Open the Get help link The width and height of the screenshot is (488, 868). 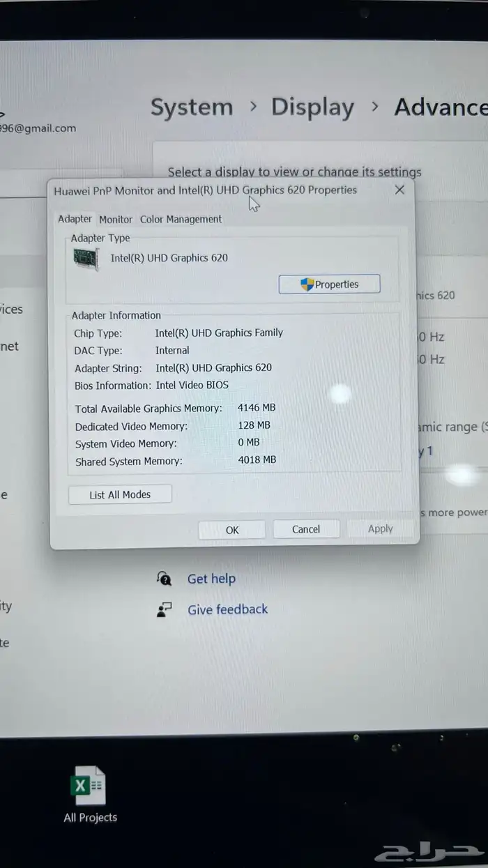point(211,579)
